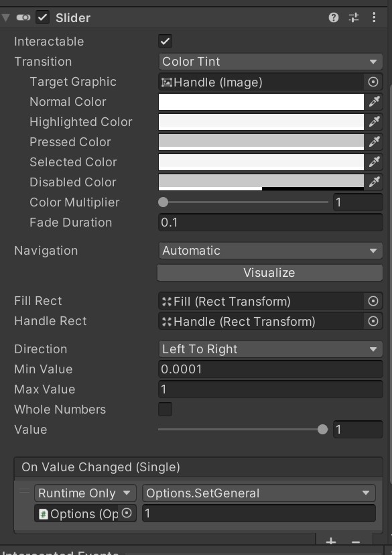Open the Slider component kebab menu
This screenshot has width=392, height=555.
375,18
